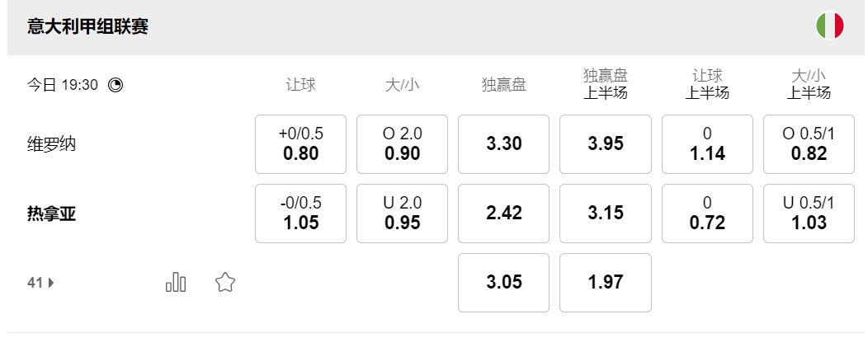The image size is (868, 338).
Task: Bet on Genoa win at 2.42
Action: (x=503, y=214)
